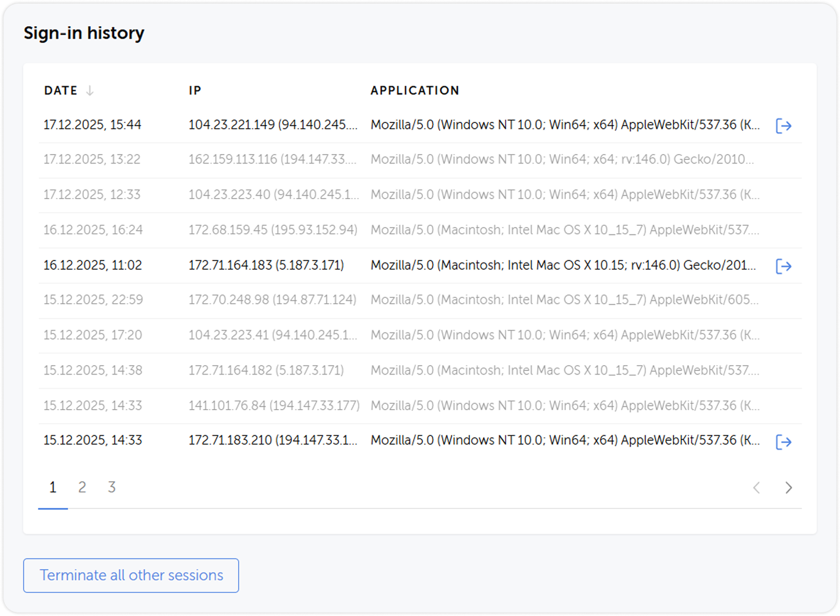This screenshot has height=616, width=840.
Task: Click the logout icon on the 17.12.2025 15:44 session
Action: click(784, 125)
